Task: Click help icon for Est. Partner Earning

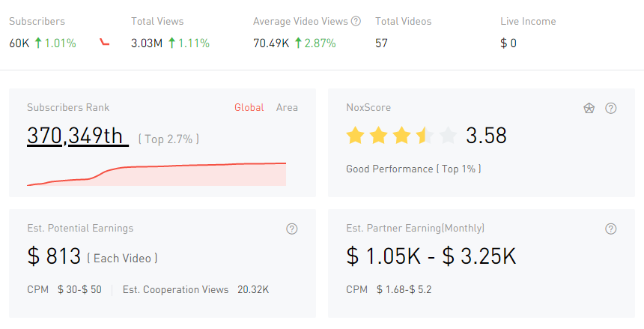Action: [611, 229]
